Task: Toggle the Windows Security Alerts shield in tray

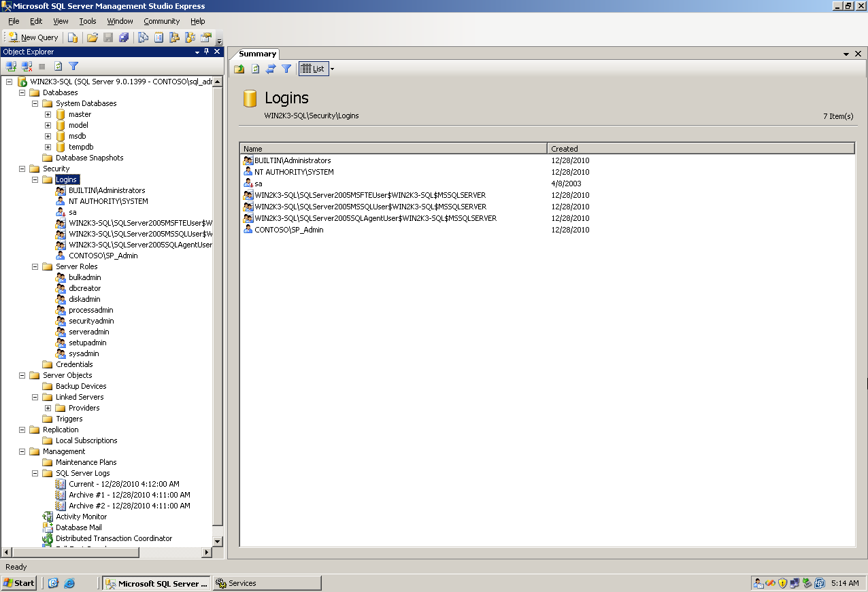Action: (782, 583)
